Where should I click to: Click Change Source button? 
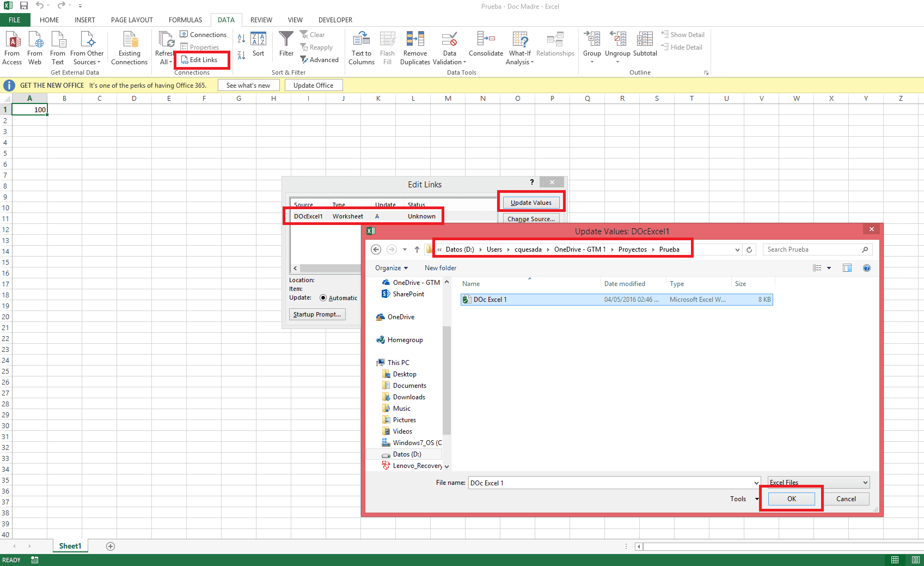(x=531, y=219)
